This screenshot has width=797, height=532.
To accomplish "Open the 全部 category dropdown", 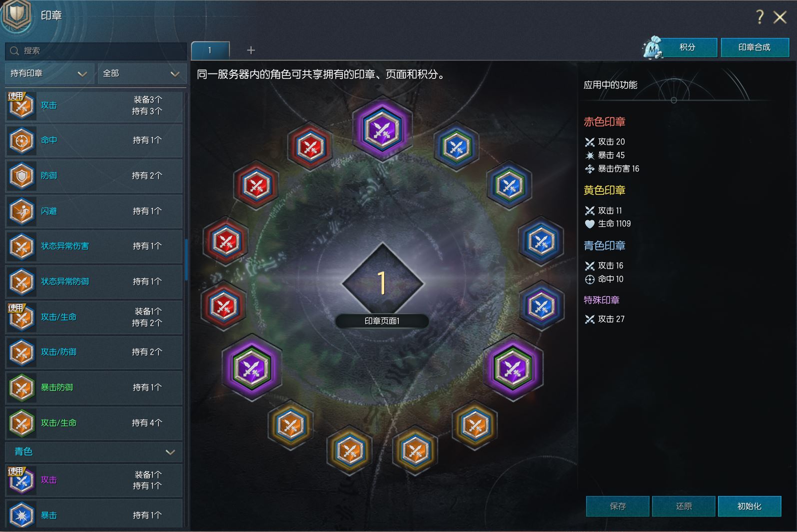I will pyautogui.click(x=142, y=73).
